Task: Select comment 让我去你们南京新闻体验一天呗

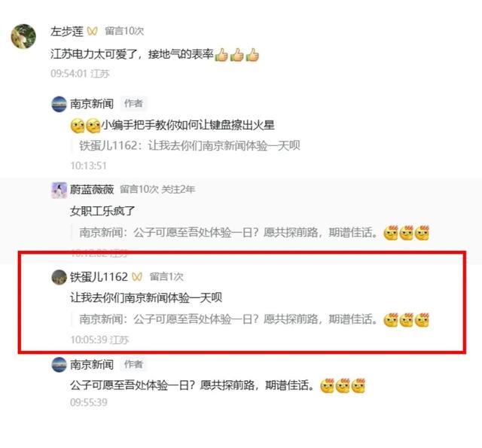Action: [x=146, y=297]
